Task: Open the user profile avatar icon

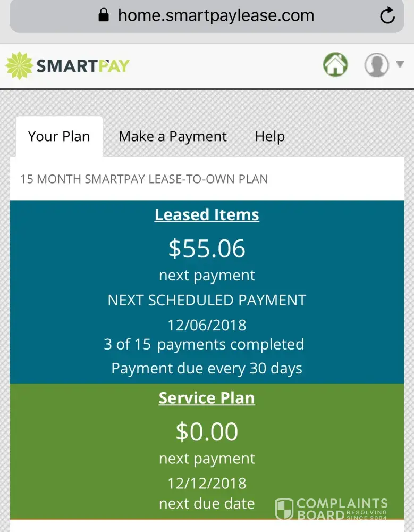Action: pos(376,65)
